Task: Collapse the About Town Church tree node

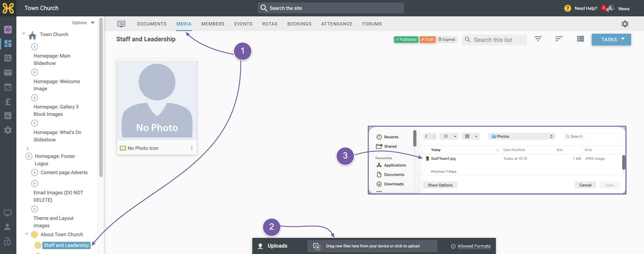Action: tap(27, 234)
